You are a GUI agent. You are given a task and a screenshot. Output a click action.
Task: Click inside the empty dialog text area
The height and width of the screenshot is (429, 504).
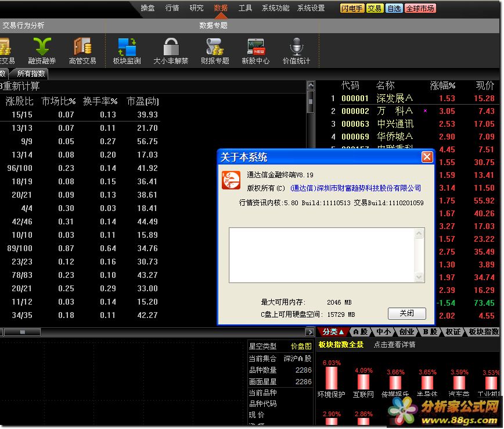pos(322,255)
